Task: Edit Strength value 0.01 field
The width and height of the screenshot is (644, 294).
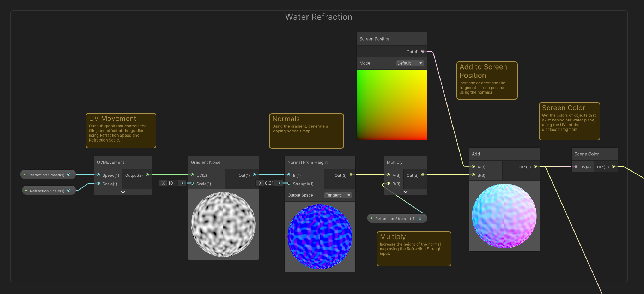Action: (x=269, y=183)
